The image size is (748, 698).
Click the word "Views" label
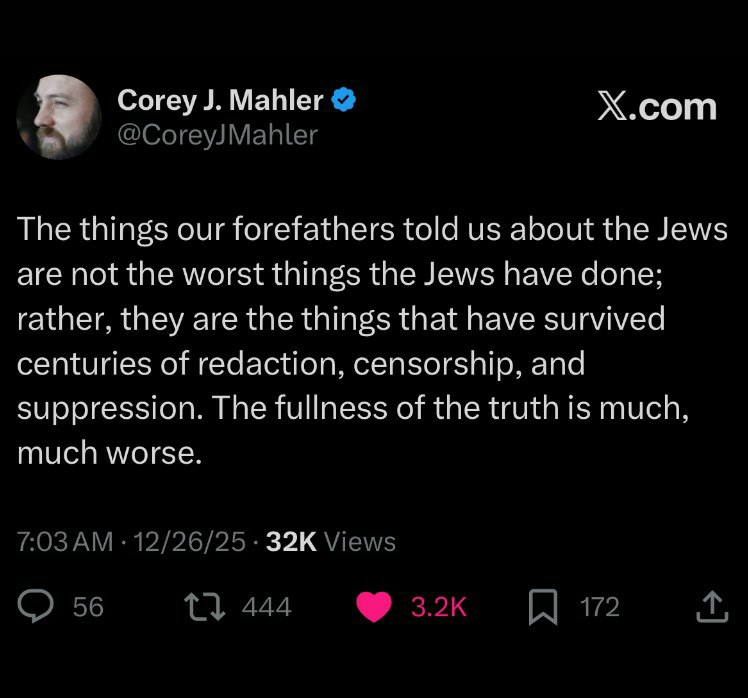[361, 542]
